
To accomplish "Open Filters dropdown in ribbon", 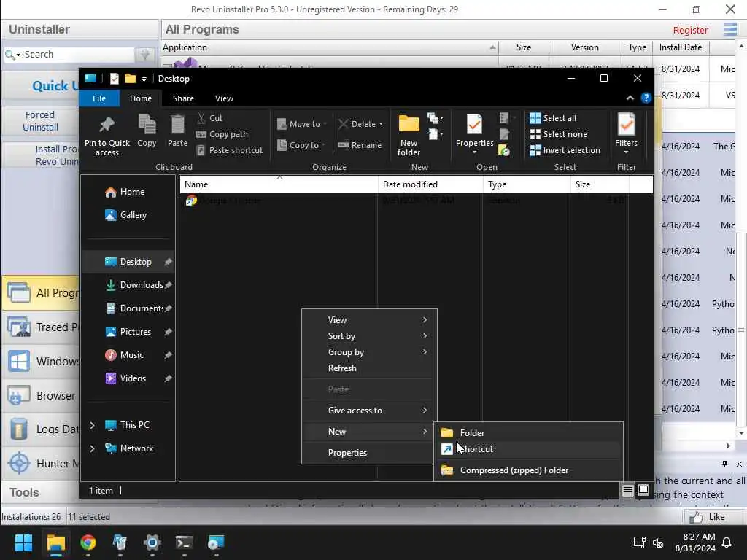I will (626, 134).
